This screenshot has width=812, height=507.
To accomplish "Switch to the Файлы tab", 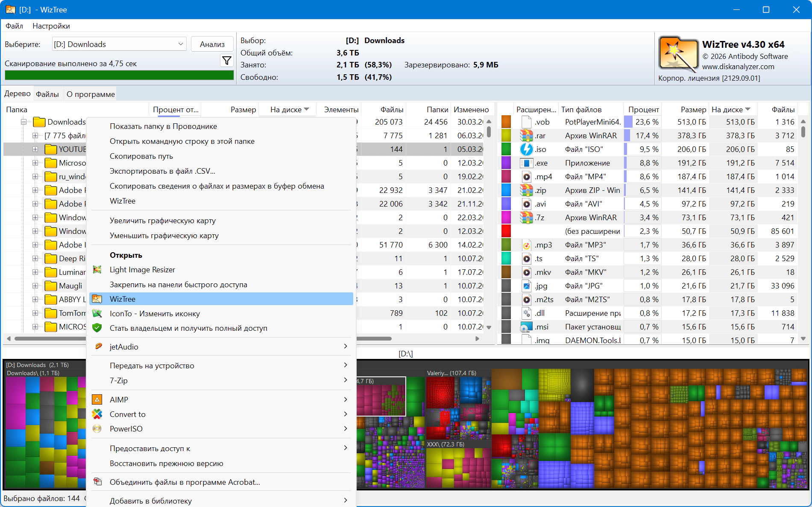I will [x=47, y=94].
